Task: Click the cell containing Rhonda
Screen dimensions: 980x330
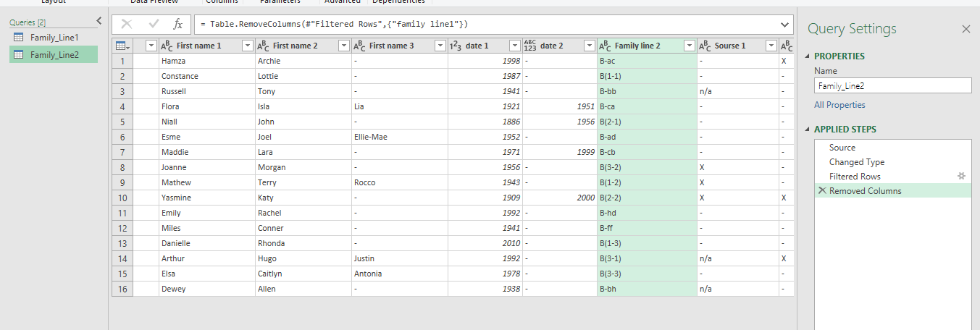Action: click(303, 243)
